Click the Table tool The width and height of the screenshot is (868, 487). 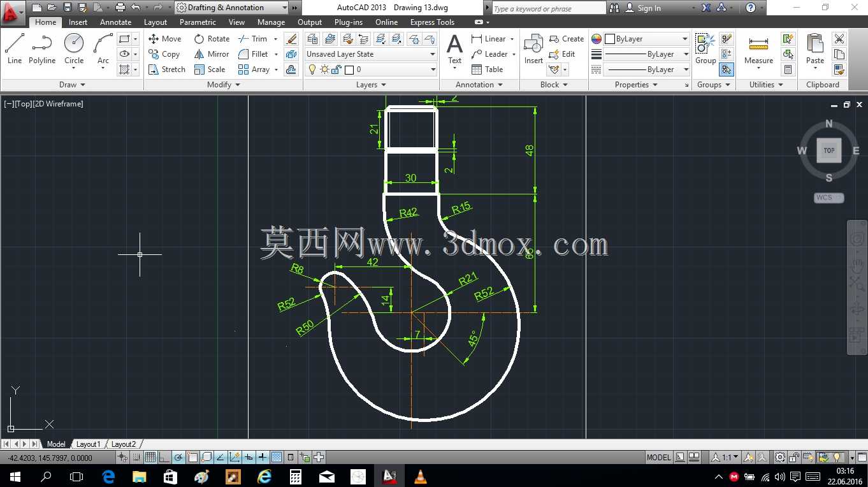tap(488, 69)
